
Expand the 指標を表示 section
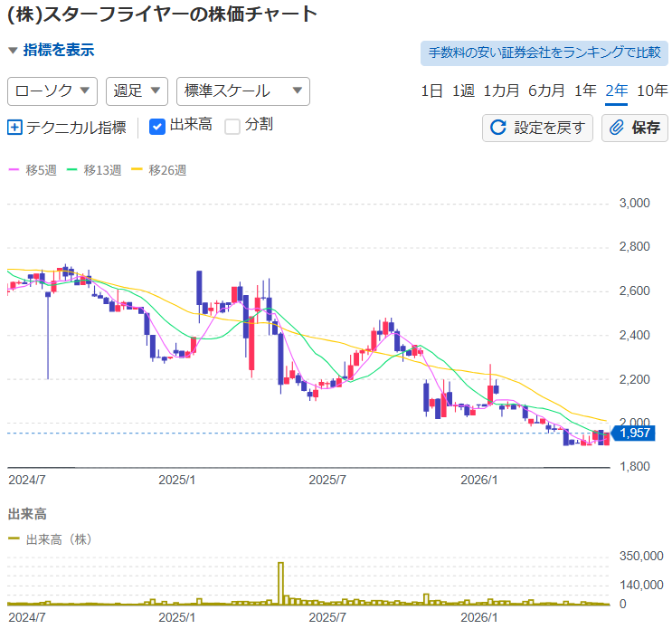(51, 50)
